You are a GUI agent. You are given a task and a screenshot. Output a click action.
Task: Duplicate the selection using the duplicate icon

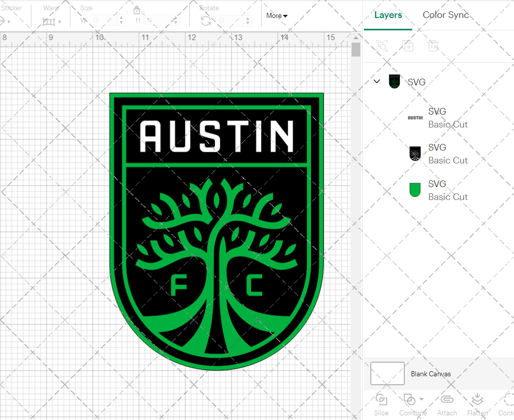point(408,46)
